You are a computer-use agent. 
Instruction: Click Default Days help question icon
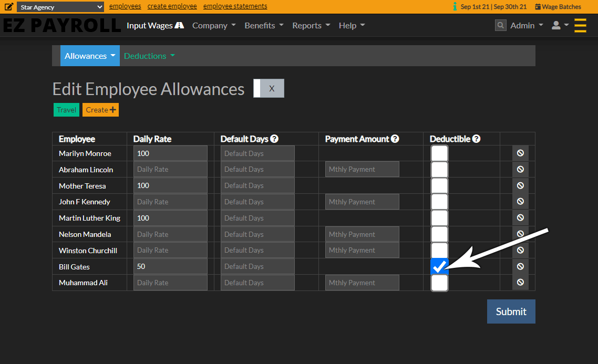pos(274,139)
